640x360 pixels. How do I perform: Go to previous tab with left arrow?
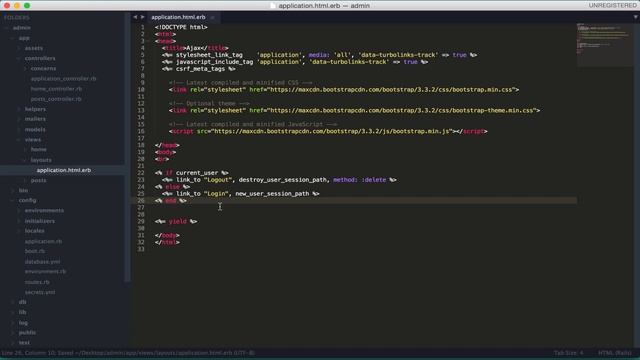coord(135,17)
